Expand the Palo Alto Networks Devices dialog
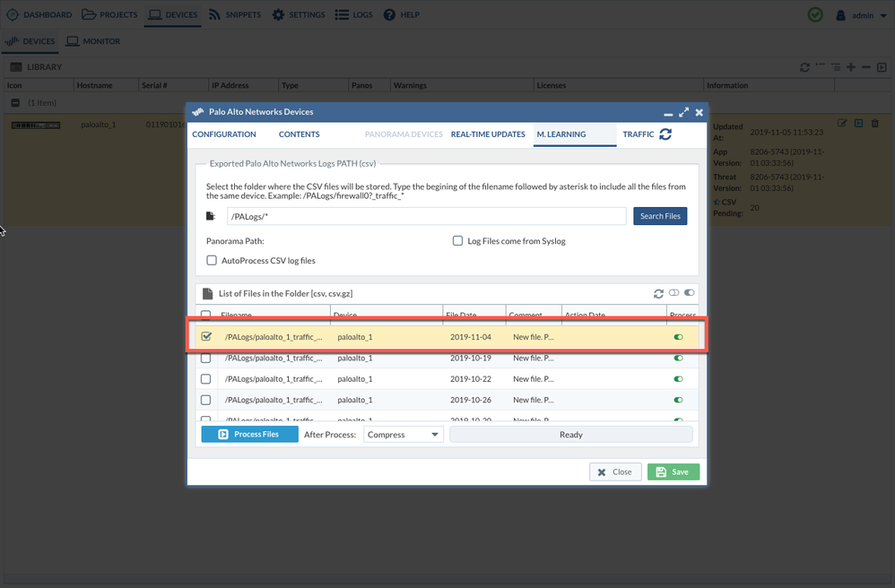The image size is (895, 588). 683,112
